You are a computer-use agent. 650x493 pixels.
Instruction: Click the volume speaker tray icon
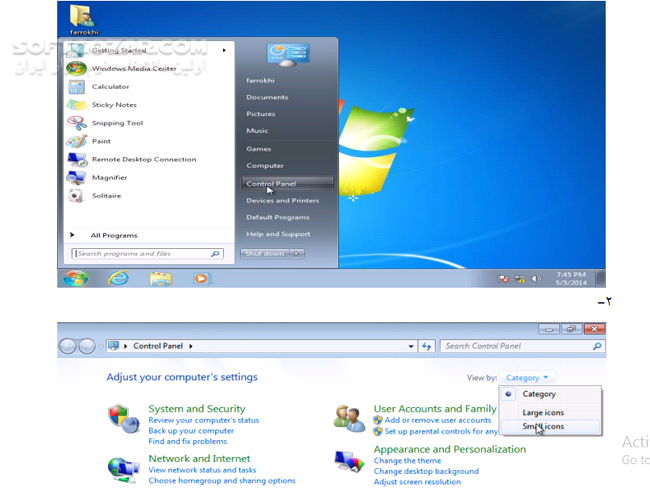coord(536,279)
